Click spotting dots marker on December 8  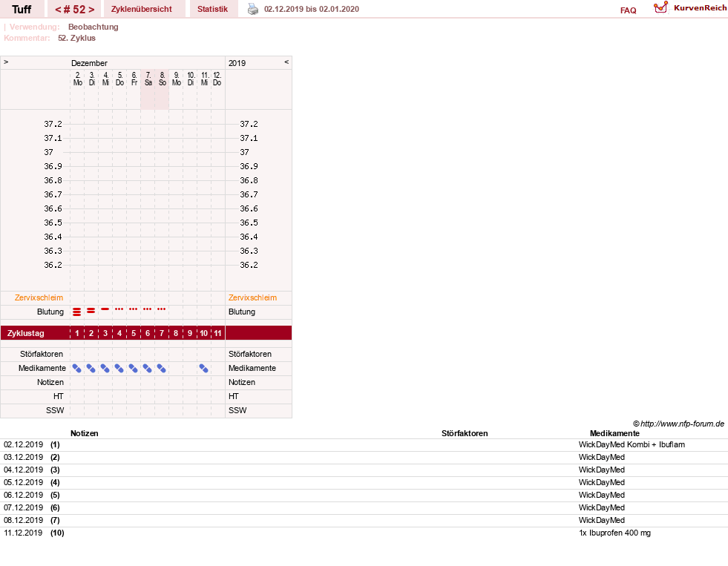pyautogui.click(x=162, y=309)
